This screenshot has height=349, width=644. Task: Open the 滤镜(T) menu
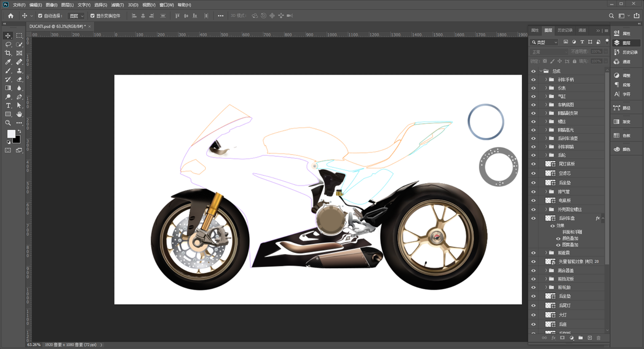pyautogui.click(x=117, y=5)
